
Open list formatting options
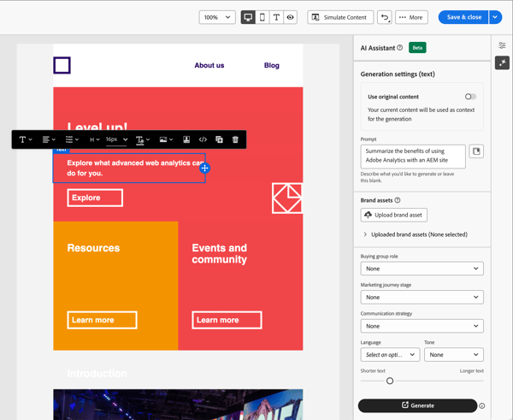(72, 139)
